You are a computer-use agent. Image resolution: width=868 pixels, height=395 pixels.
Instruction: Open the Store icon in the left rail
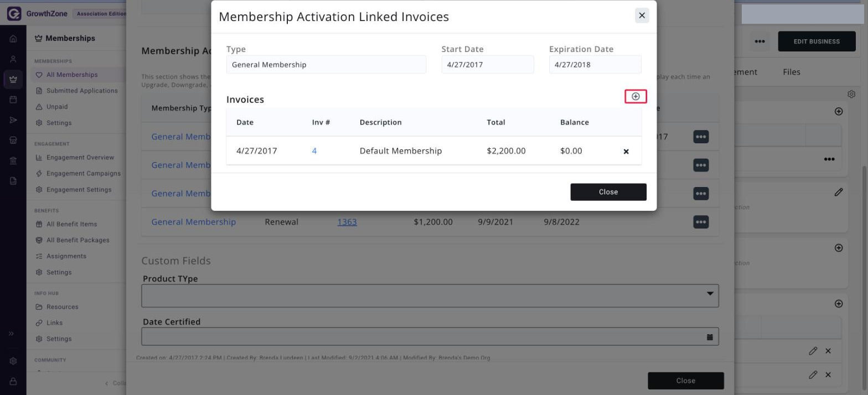pos(13,141)
